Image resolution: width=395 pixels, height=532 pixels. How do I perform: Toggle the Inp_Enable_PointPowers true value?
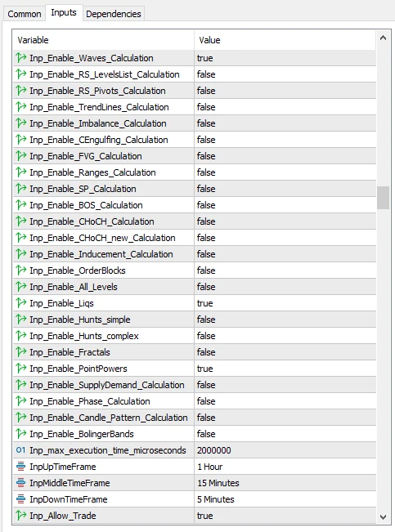coord(285,369)
